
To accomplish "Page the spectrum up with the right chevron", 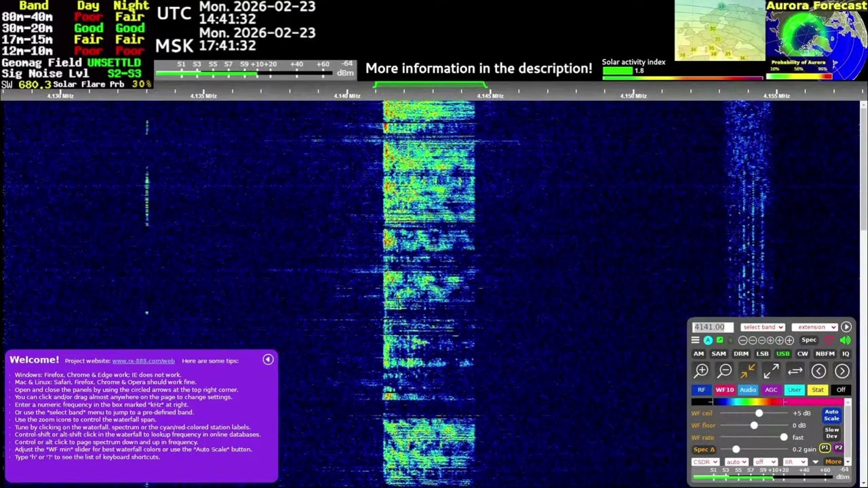I will coord(842,371).
